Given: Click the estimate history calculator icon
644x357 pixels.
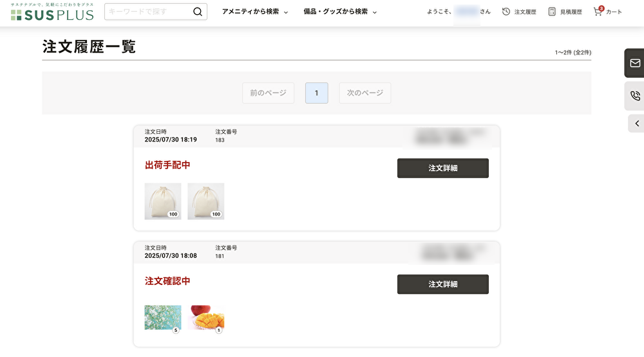Looking at the screenshot, I should (552, 12).
